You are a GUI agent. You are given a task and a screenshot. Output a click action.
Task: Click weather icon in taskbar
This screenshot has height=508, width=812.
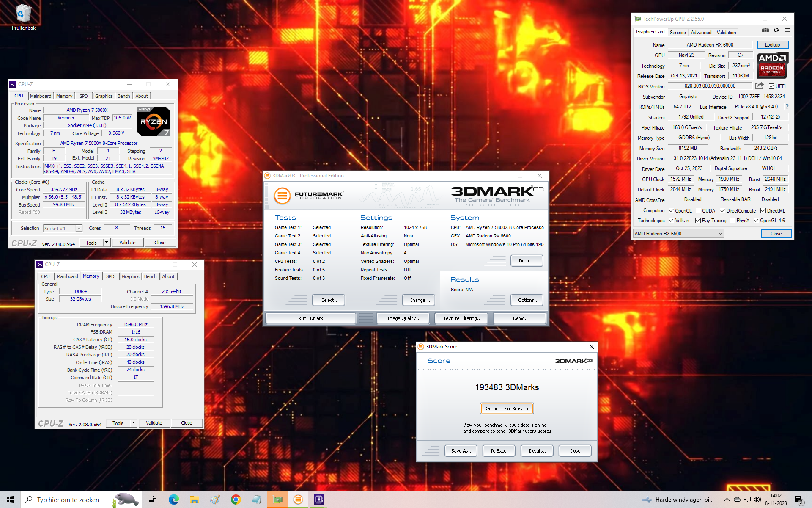click(x=647, y=500)
